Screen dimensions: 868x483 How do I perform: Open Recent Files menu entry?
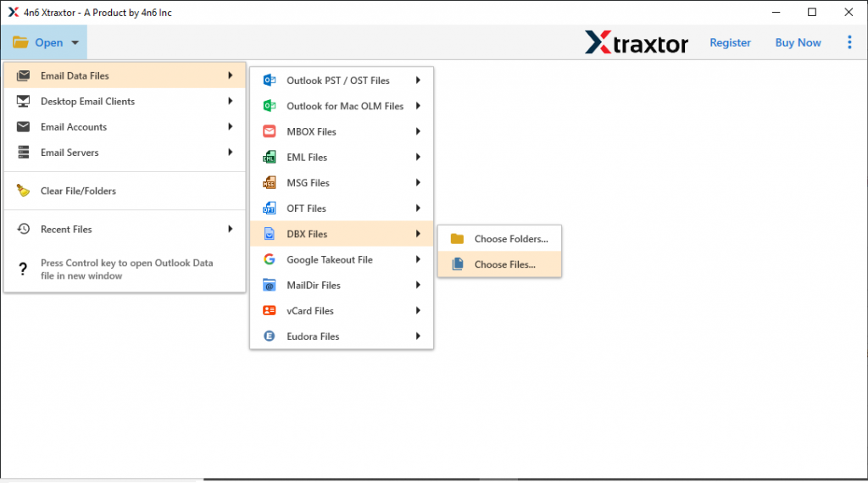125,229
